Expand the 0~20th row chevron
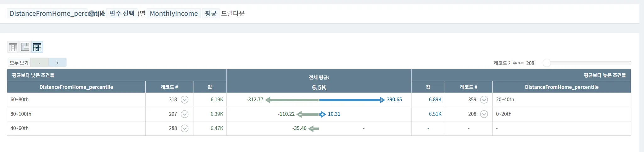This screenshot has width=644, height=152. (x=484, y=114)
